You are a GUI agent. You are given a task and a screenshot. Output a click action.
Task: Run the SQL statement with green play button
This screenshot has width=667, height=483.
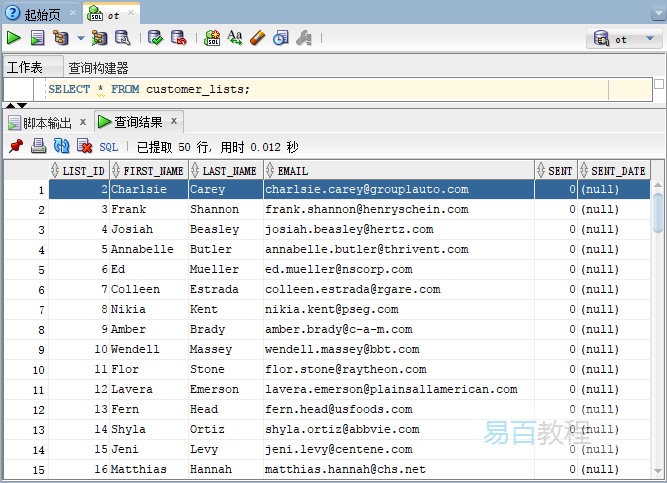[x=14, y=38]
